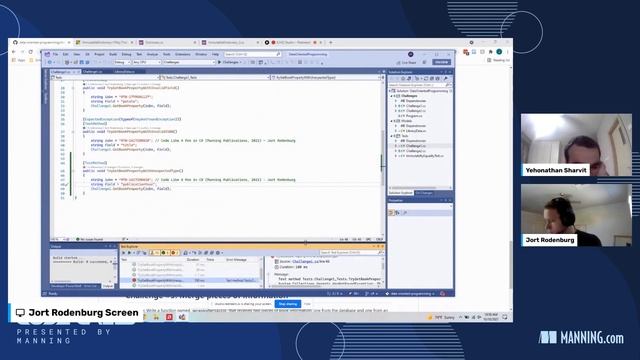Open the Apps bookmarks shortcut in Chrome
The height and width of the screenshot is (360, 640).
pos(19,60)
